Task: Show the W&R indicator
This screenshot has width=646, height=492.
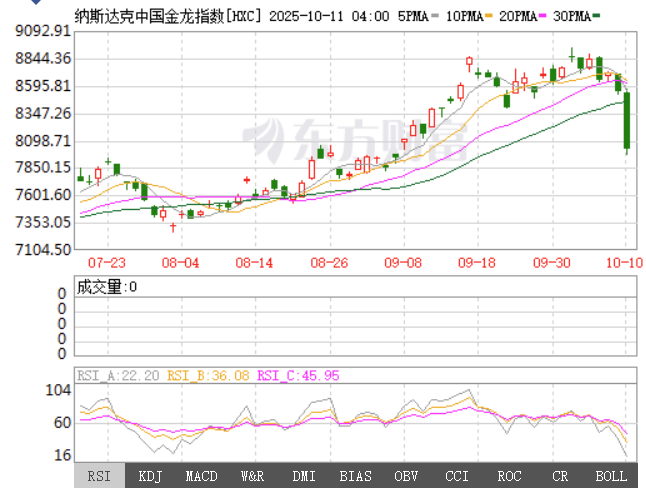Action: point(253,476)
